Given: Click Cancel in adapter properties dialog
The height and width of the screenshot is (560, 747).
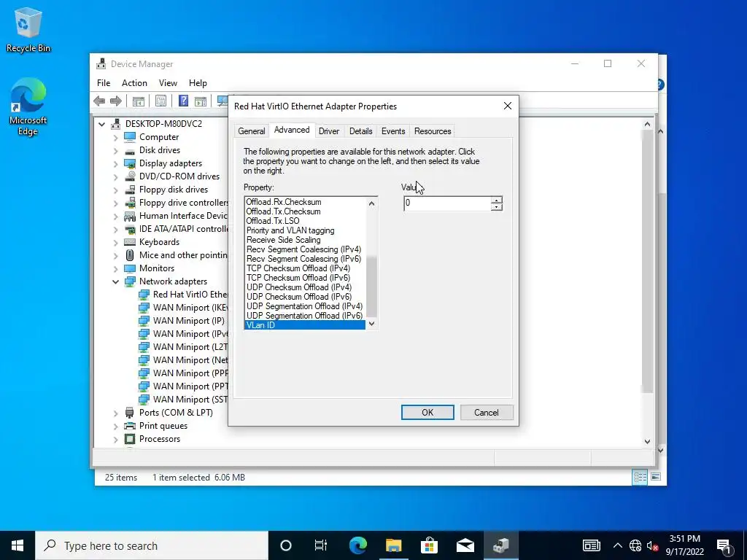Looking at the screenshot, I should tap(487, 413).
